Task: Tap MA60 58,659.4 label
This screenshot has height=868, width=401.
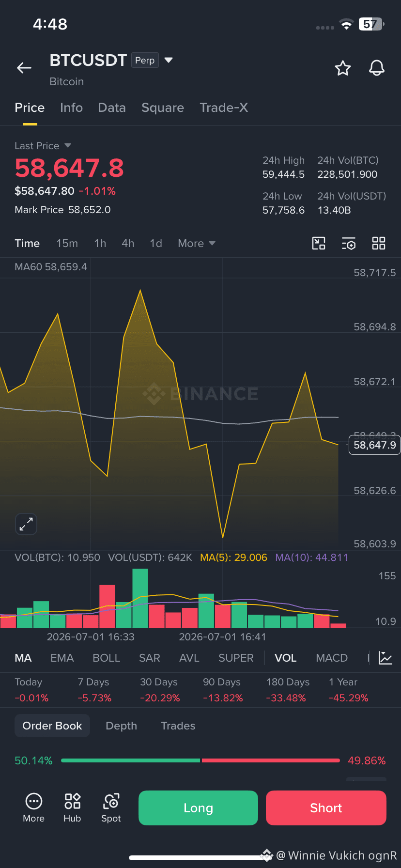Action: 51,267
